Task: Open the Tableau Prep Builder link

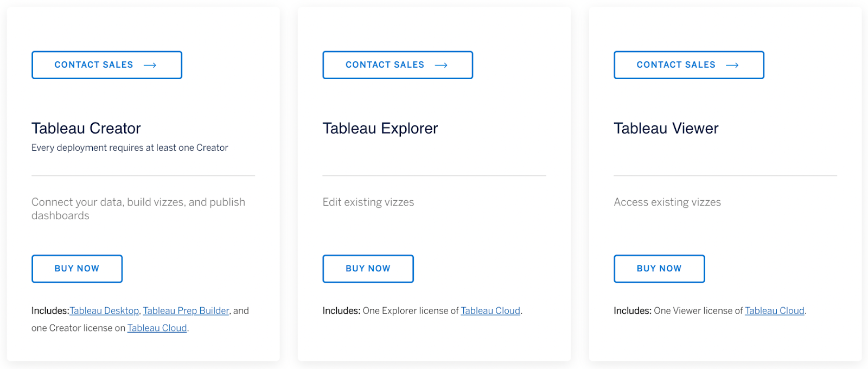Action: [x=186, y=310]
